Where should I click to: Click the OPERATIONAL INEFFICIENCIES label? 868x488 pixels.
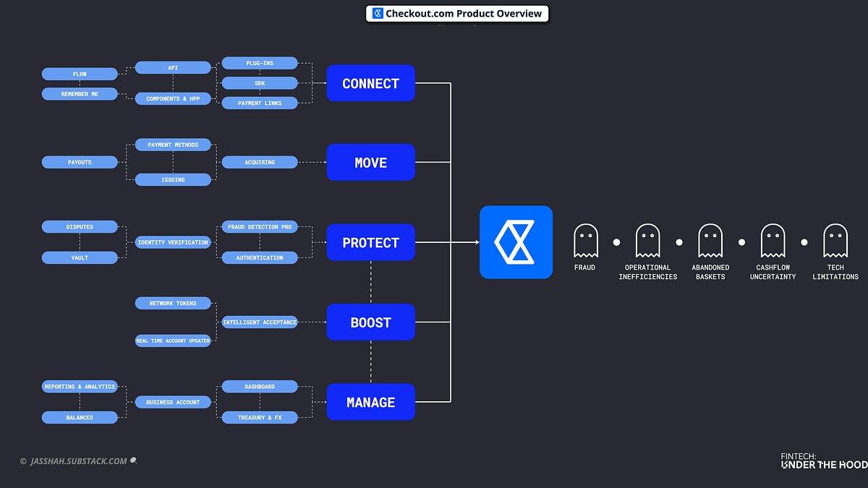[648, 272]
